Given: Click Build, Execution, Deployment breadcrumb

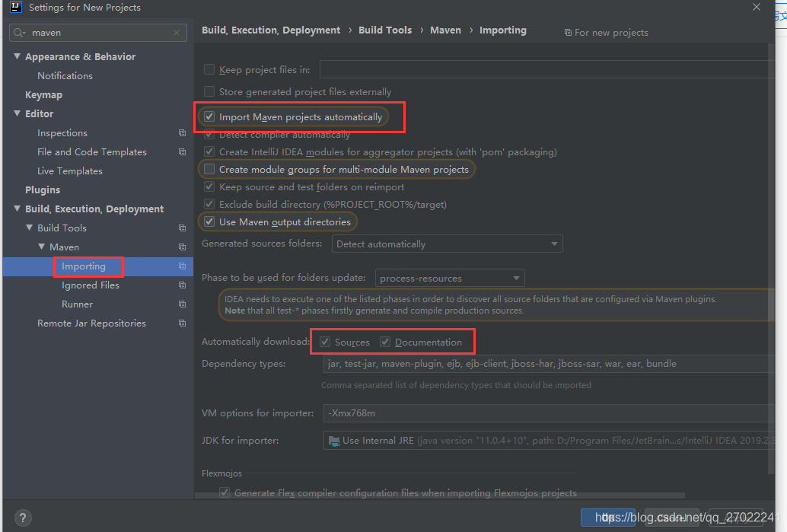Looking at the screenshot, I should tap(271, 30).
